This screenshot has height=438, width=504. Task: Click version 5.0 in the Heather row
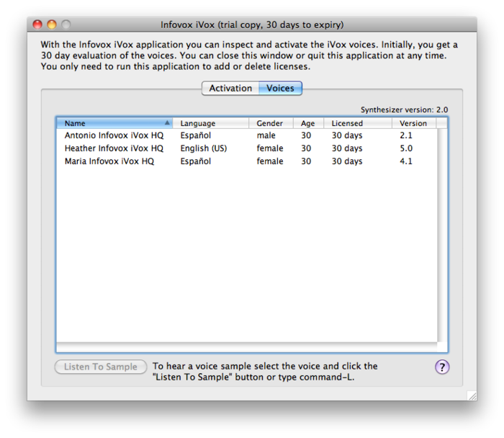click(406, 148)
